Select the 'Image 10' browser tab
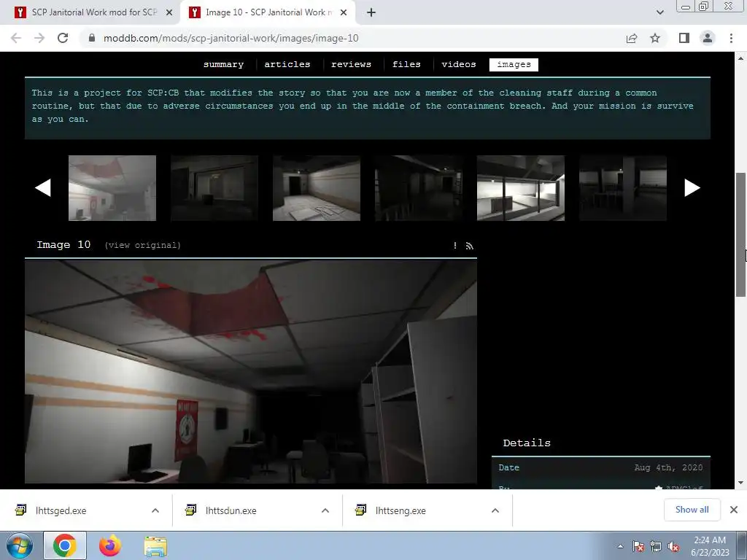This screenshot has height=560, width=747. (x=267, y=13)
